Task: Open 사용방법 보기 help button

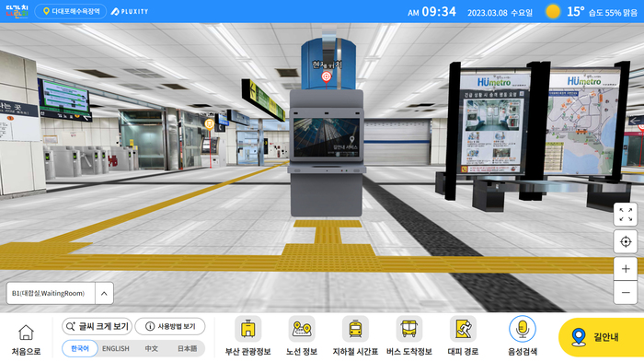Action: 170,326
